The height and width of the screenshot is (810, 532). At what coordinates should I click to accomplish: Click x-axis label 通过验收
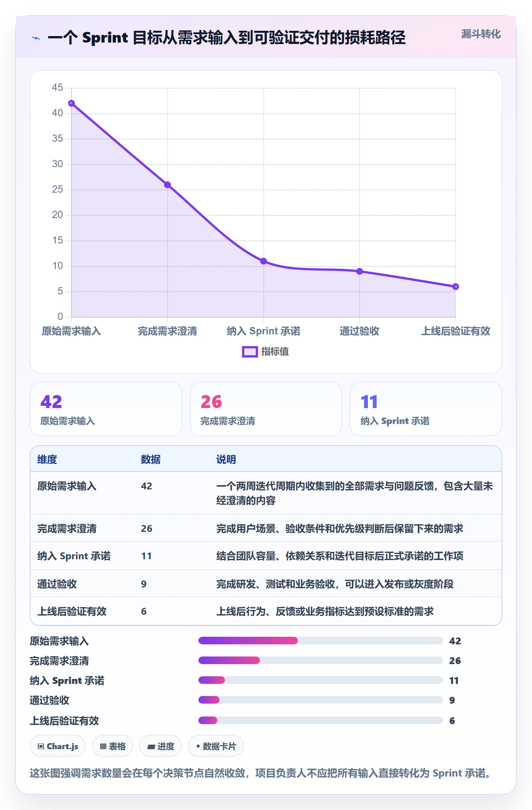(x=359, y=331)
